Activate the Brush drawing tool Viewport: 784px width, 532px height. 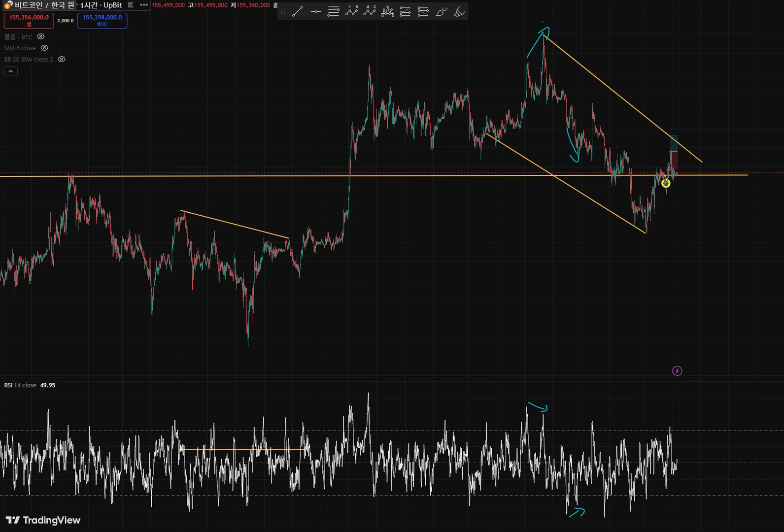tap(442, 11)
